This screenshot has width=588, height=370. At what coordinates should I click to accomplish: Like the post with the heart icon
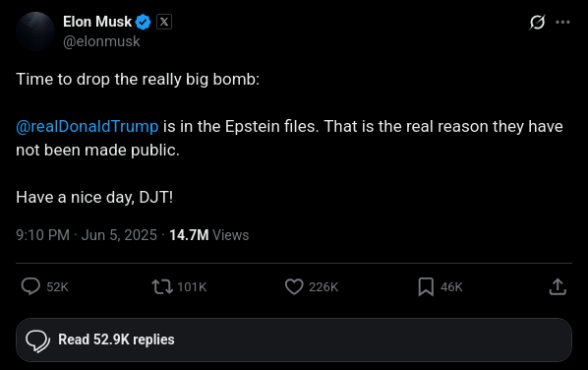point(294,286)
